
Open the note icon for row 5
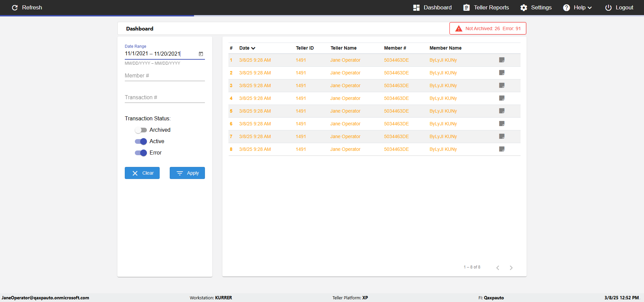point(502,111)
